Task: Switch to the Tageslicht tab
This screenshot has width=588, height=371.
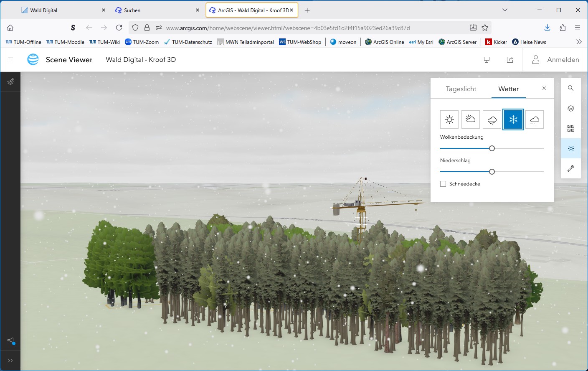Action: [461, 89]
